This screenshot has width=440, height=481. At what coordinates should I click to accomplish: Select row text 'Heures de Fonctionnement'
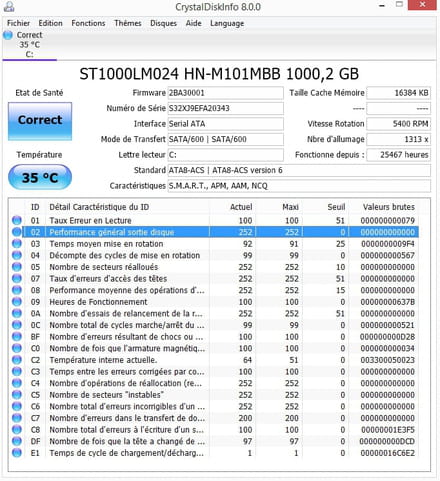[x=98, y=302]
